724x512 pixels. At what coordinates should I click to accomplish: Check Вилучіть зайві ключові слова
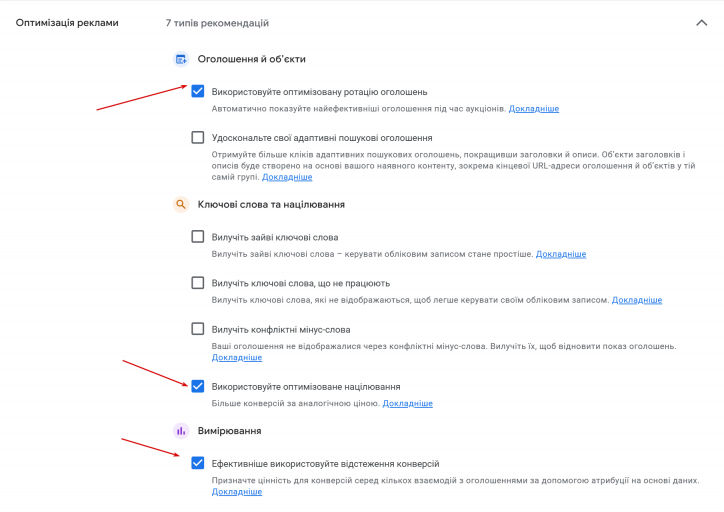[198, 237]
